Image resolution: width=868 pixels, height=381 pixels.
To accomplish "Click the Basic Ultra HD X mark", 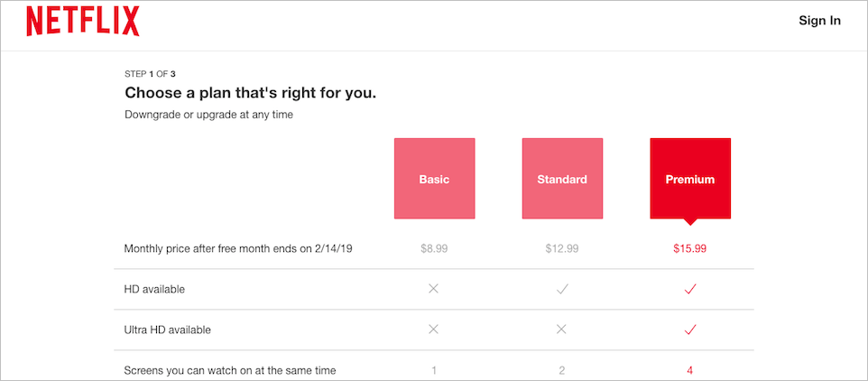I will [434, 330].
